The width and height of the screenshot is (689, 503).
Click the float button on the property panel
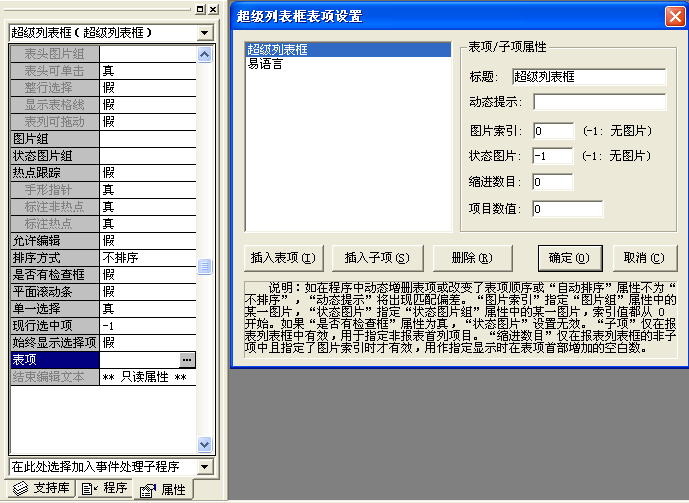point(200,9)
